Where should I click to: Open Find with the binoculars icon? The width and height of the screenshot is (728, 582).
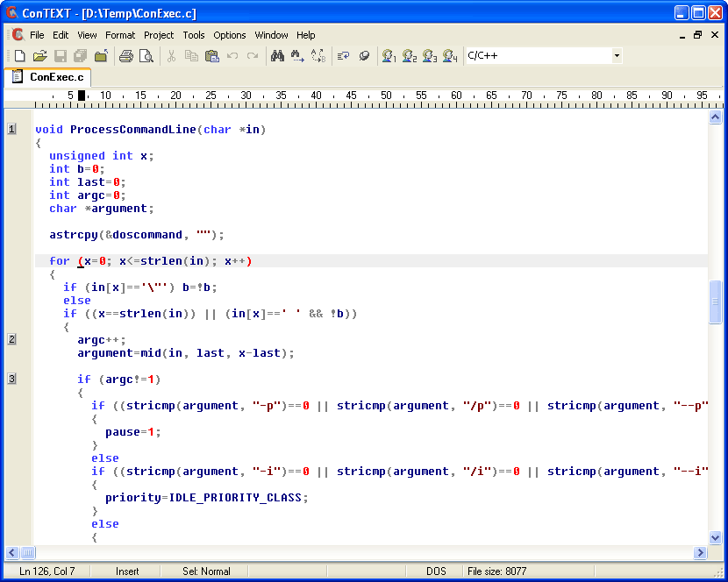pyautogui.click(x=277, y=56)
